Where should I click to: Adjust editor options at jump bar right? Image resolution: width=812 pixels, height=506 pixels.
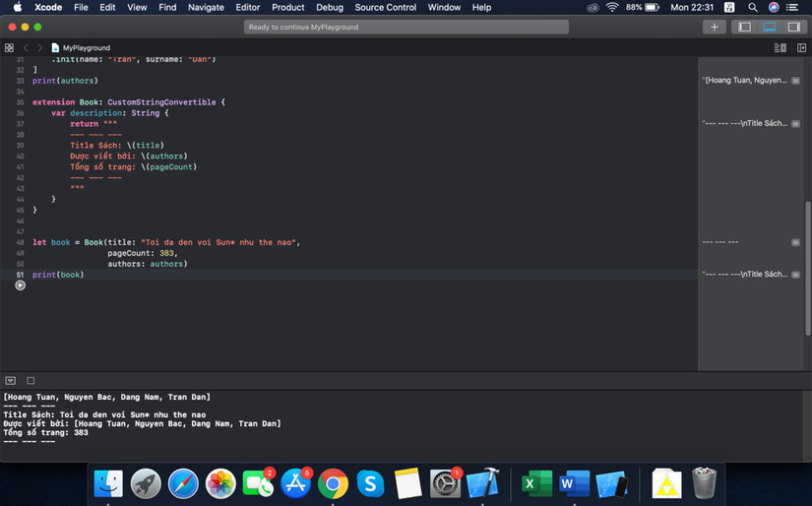[x=780, y=47]
